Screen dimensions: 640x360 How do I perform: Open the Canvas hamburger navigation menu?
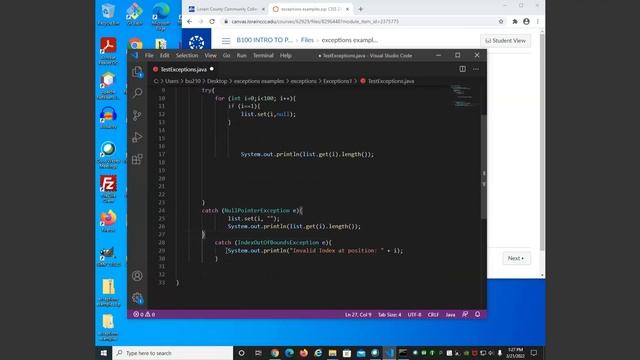(x=226, y=41)
